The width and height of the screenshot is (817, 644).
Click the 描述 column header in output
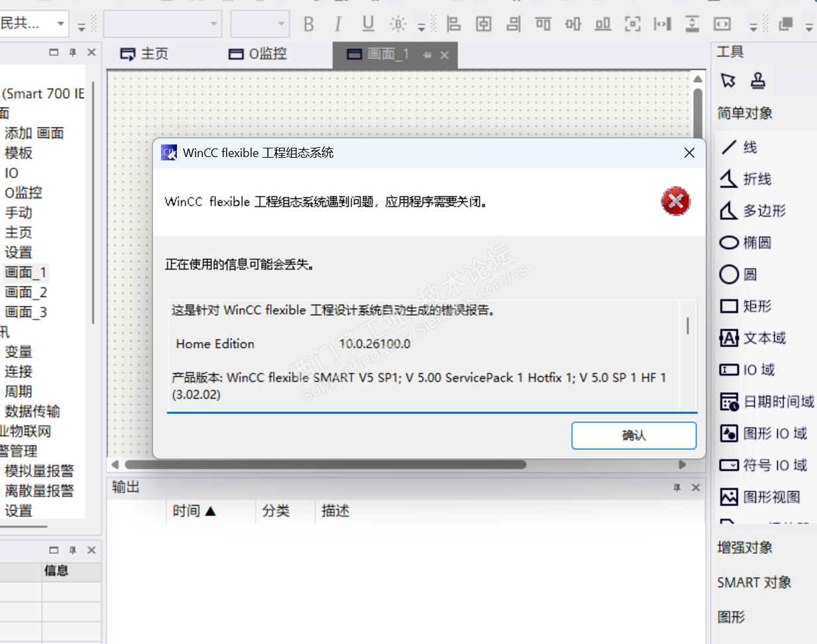(x=335, y=511)
